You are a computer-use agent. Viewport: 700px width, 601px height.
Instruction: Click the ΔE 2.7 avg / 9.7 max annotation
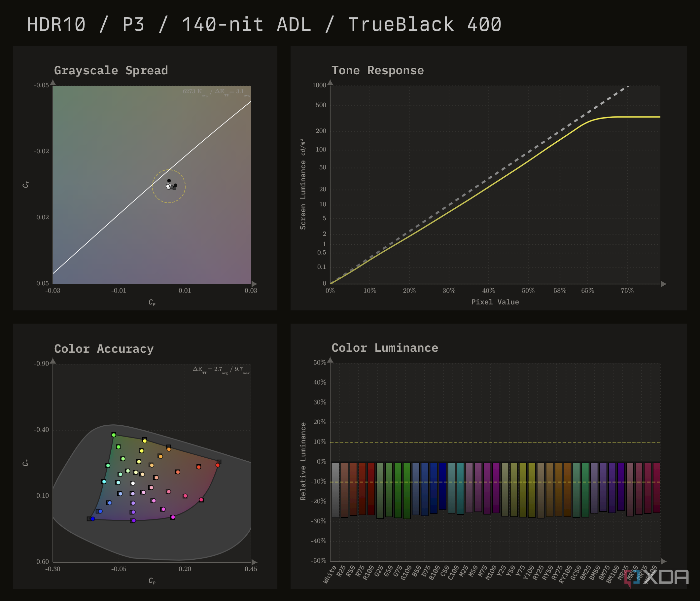(x=221, y=370)
